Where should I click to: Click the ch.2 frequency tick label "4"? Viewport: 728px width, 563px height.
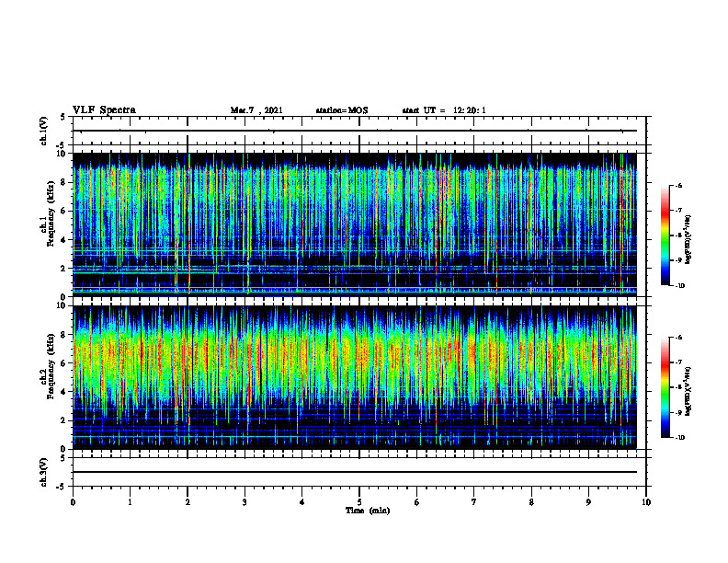pos(63,392)
